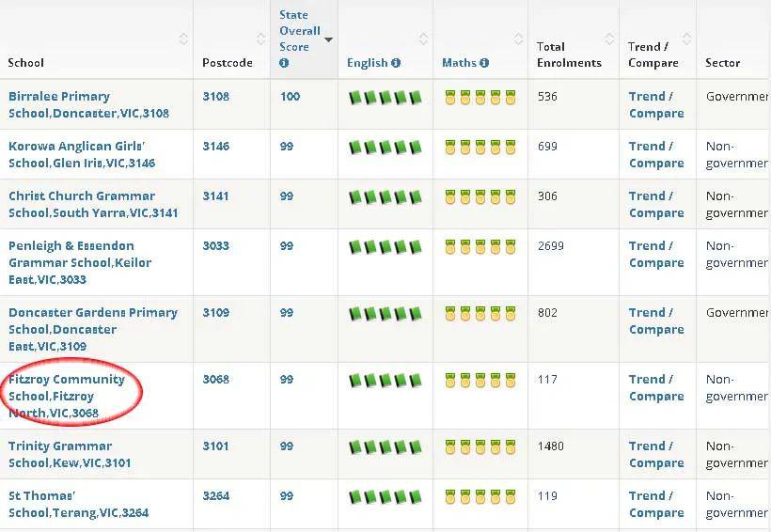771x532 pixels.
Task: Open Maths column info icon
Action: coord(484,63)
